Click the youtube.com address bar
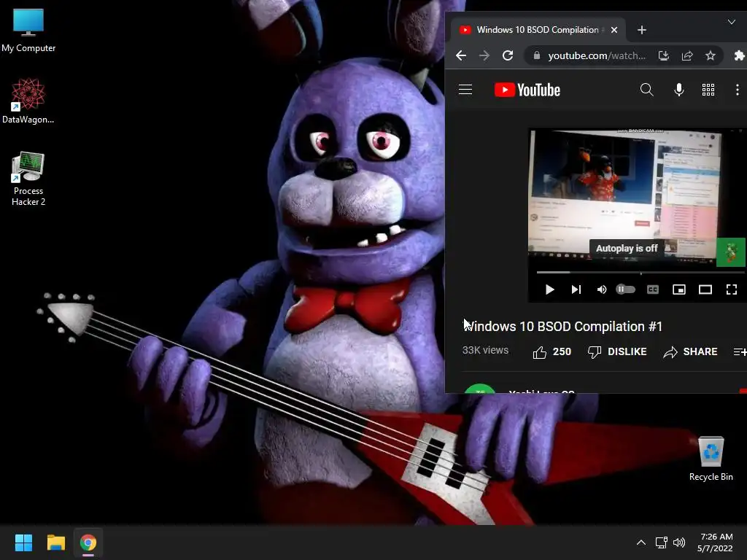 pos(597,55)
